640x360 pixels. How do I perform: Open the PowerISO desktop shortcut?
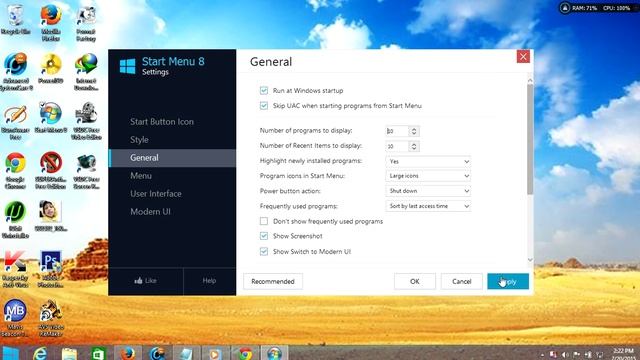pyautogui.click(x=51, y=69)
